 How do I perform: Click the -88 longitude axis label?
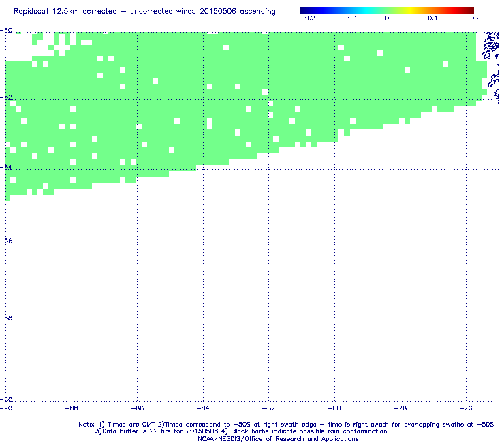tap(72, 408)
